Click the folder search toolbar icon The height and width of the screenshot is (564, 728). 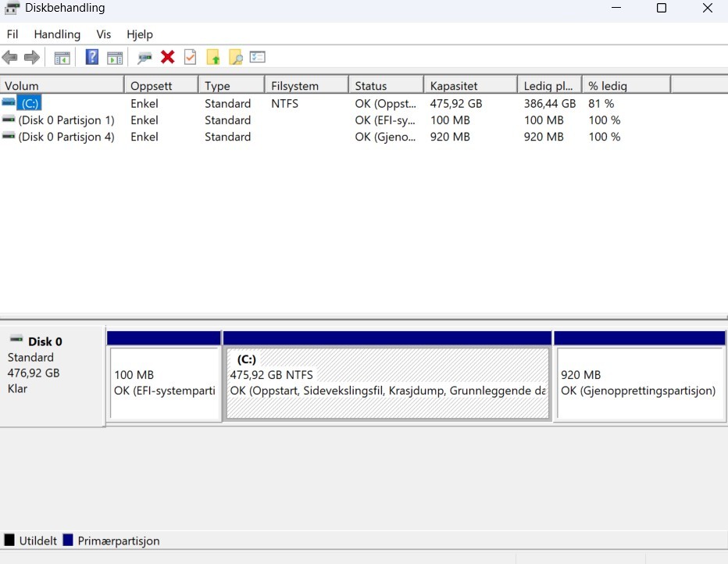(234, 57)
